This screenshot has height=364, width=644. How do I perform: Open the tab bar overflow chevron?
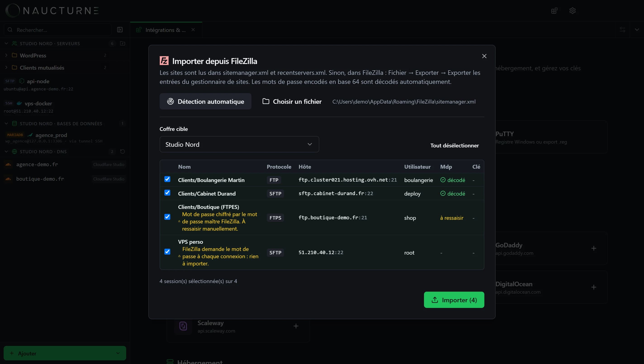(637, 30)
